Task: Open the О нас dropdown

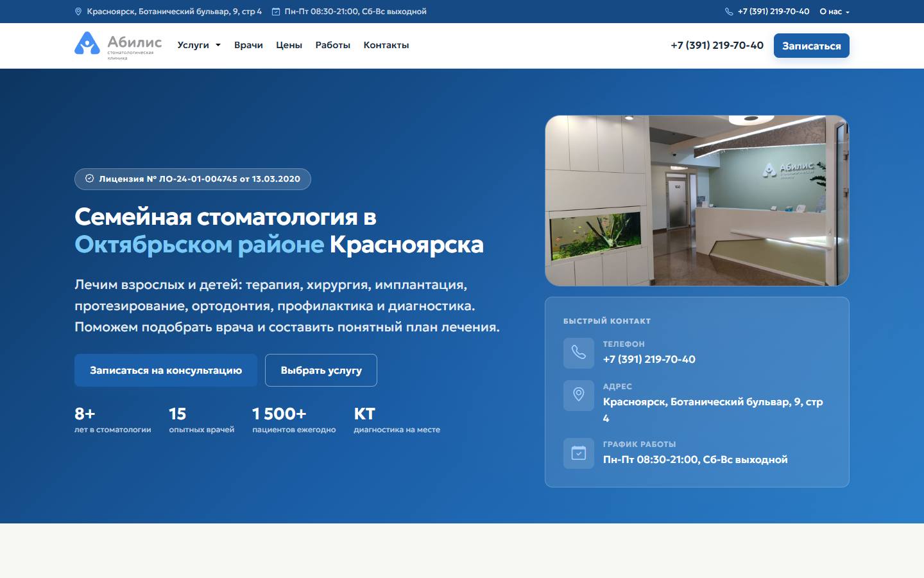Action: pyautogui.click(x=834, y=12)
